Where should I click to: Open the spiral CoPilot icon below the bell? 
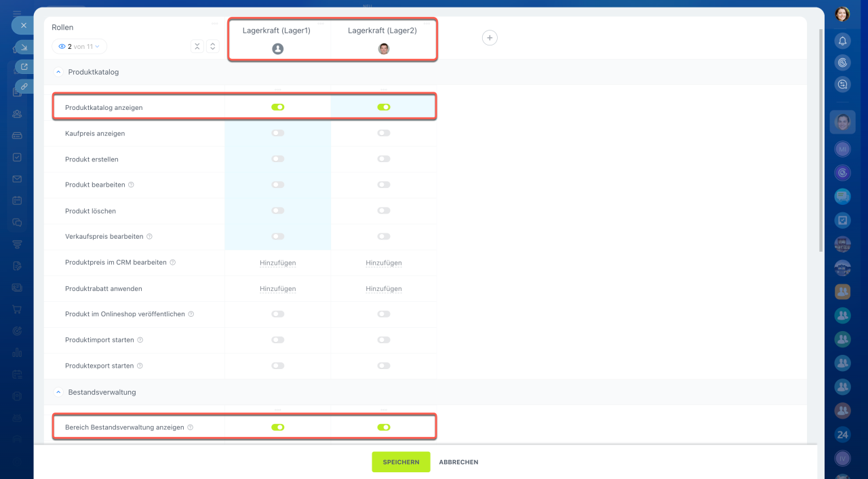click(x=842, y=62)
